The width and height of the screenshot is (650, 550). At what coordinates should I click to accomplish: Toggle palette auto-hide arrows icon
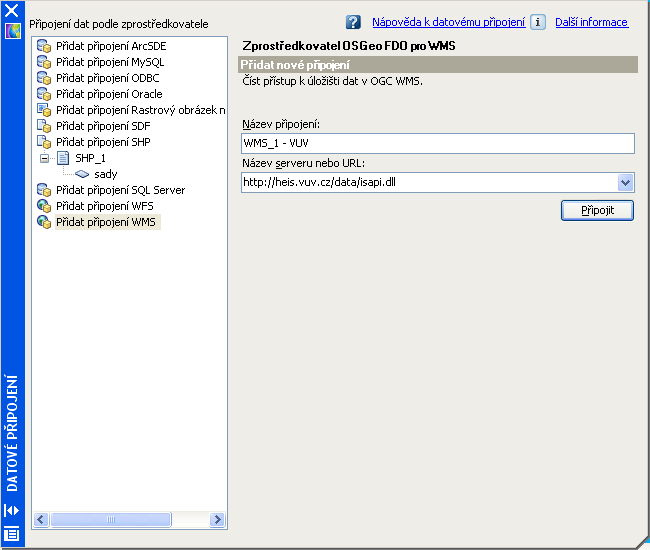coord(12,511)
